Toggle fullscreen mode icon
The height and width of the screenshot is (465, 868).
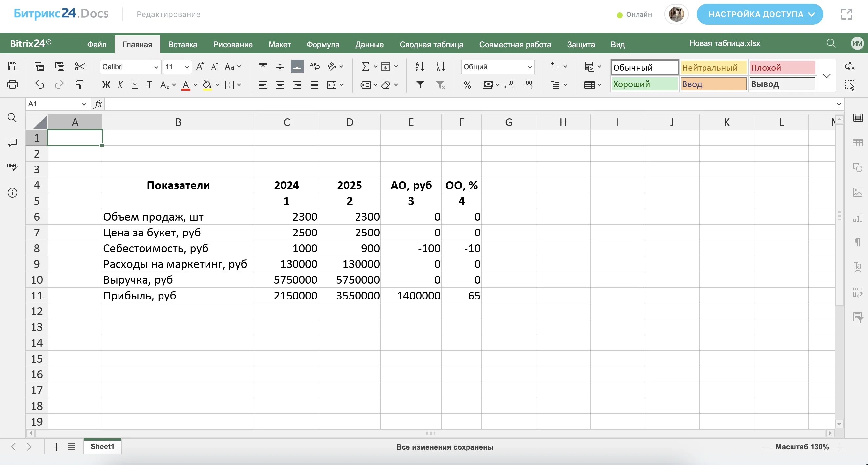tap(846, 14)
